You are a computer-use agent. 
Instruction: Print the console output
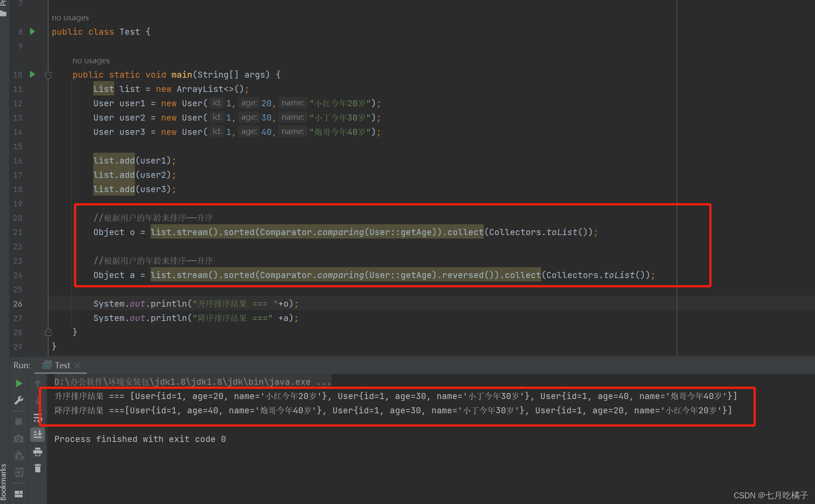tap(38, 452)
